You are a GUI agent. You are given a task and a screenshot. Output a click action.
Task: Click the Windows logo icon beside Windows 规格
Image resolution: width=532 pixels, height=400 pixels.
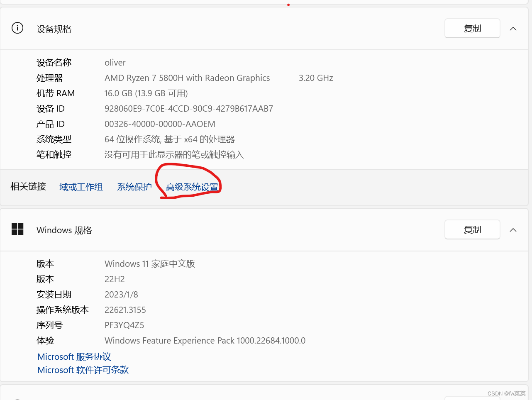tap(17, 229)
